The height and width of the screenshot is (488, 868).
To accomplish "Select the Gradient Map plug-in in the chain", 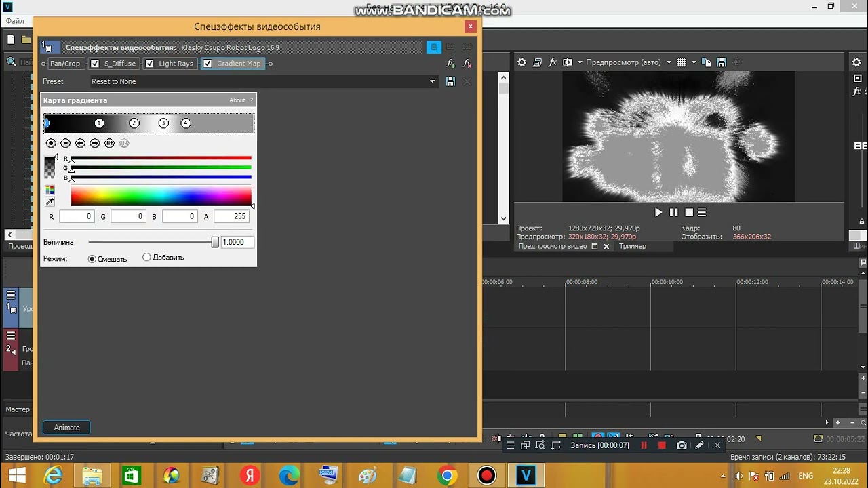I will click(239, 64).
